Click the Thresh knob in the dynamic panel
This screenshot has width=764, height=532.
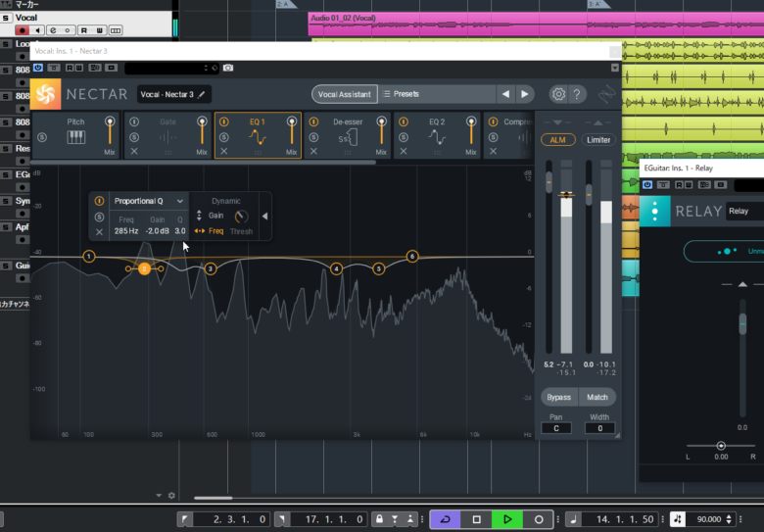click(x=241, y=216)
